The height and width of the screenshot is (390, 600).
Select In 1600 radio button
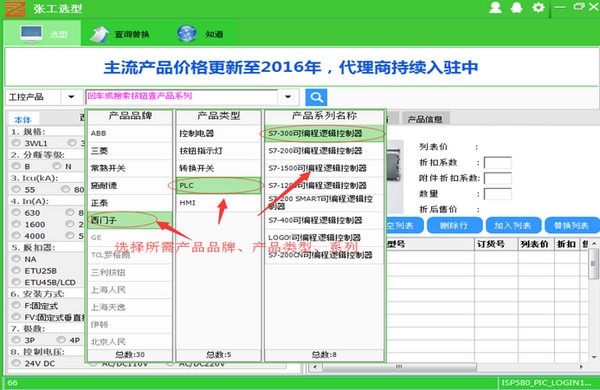click(16, 224)
